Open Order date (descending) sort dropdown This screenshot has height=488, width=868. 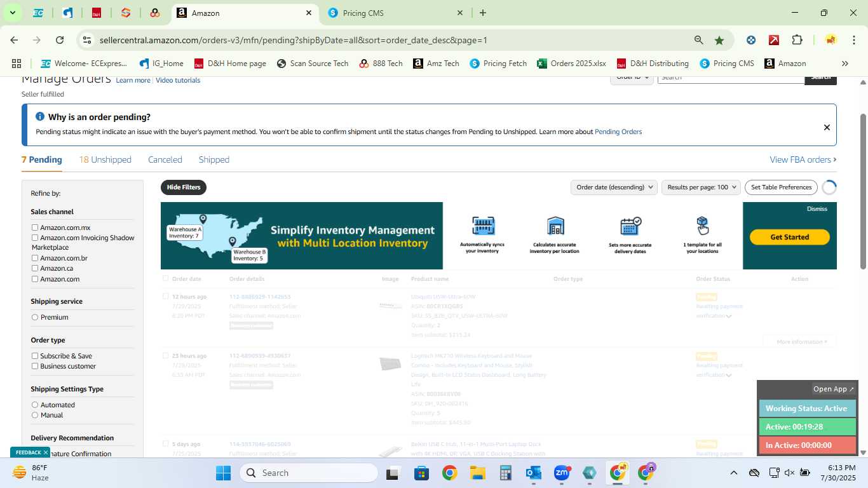pos(614,187)
